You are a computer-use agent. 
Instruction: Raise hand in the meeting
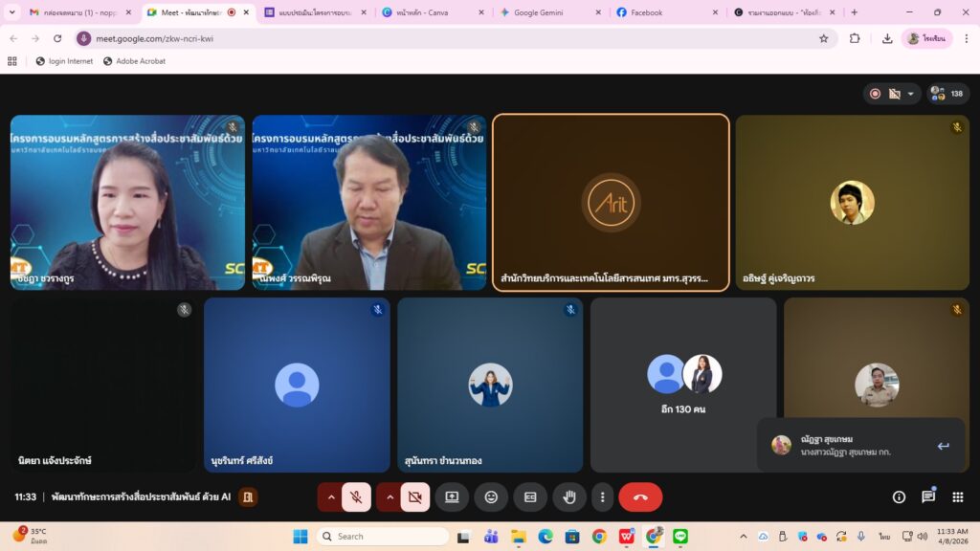[569, 497]
